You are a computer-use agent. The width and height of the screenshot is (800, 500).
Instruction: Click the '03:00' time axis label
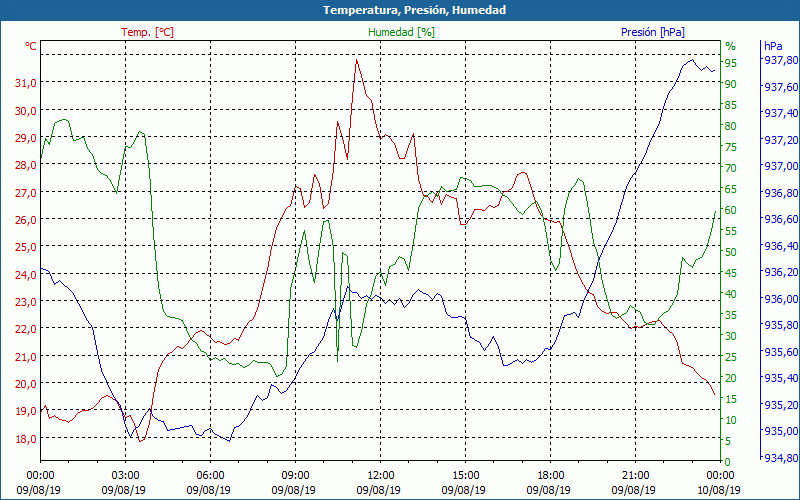pyautogui.click(x=126, y=476)
